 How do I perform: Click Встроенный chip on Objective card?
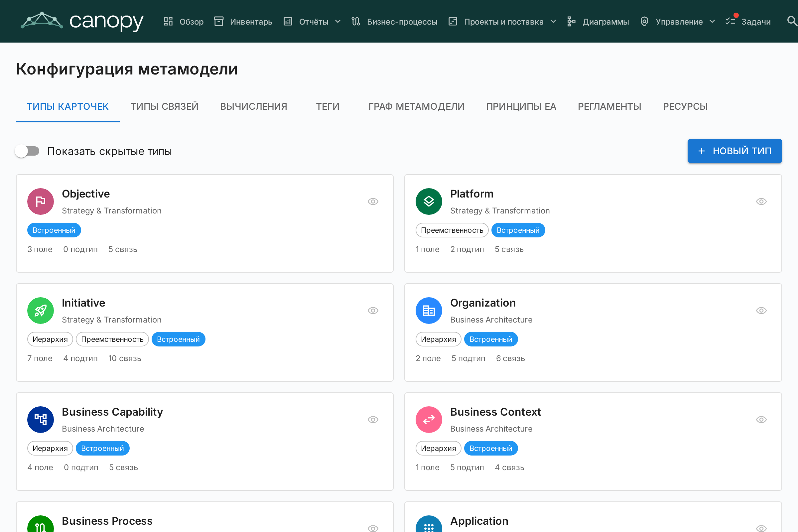54,230
